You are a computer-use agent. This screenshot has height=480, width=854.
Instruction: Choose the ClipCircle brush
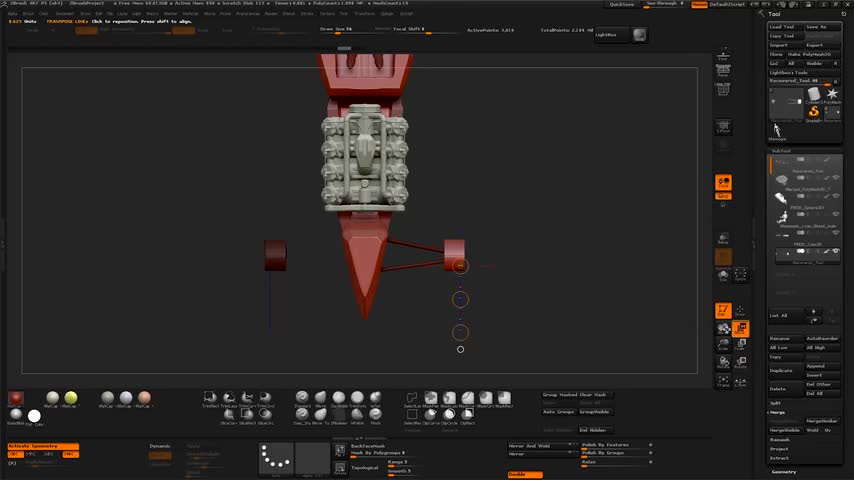click(449, 416)
